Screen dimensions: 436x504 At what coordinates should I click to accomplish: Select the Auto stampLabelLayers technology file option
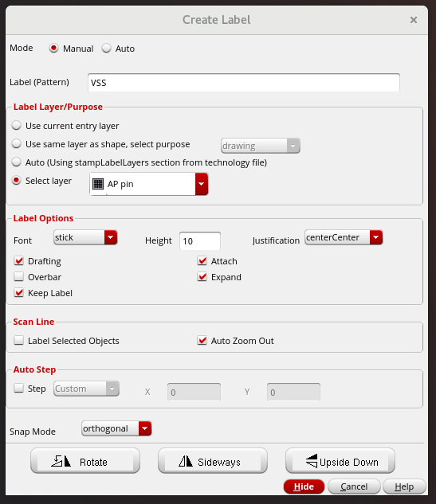[17, 162]
